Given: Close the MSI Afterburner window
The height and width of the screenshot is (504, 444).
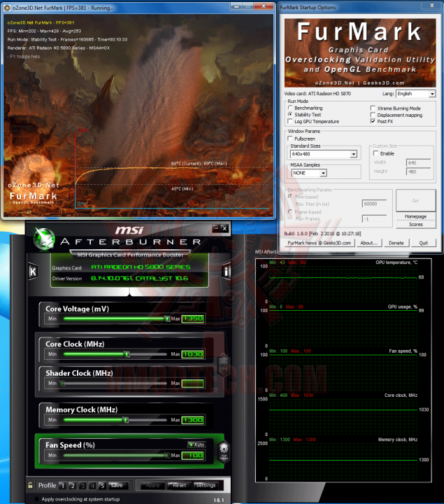Looking at the screenshot, I should point(224,228).
